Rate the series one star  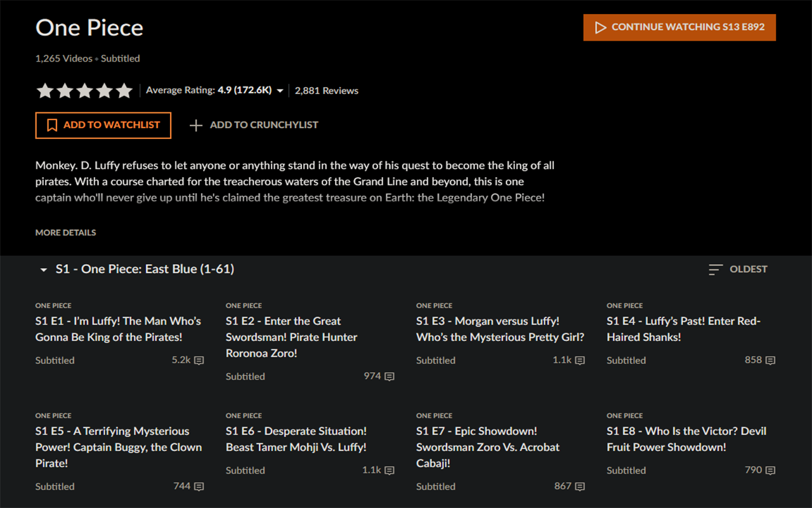(x=45, y=90)
